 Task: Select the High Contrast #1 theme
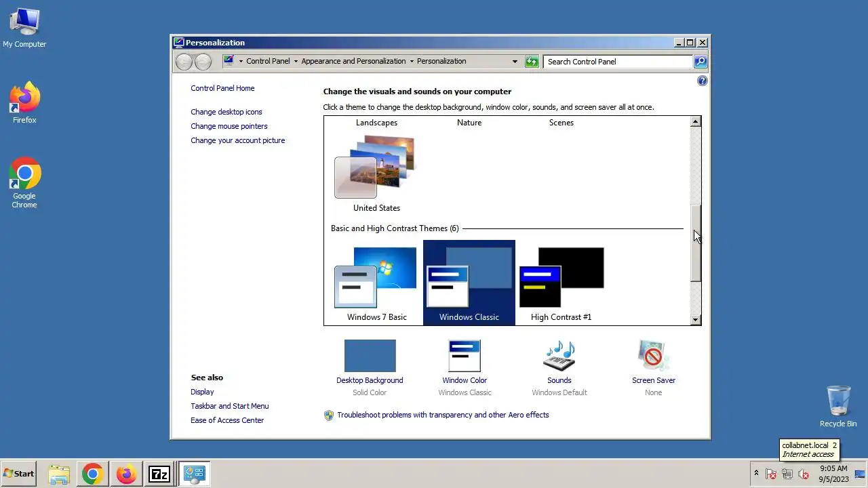561,283
